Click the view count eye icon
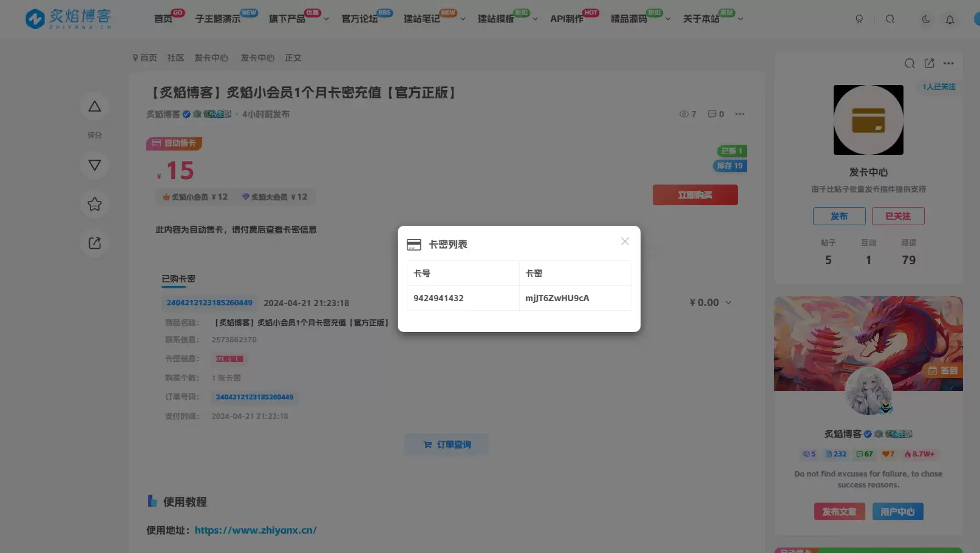This screenshot has height=553, width=980. click(684, 114)
